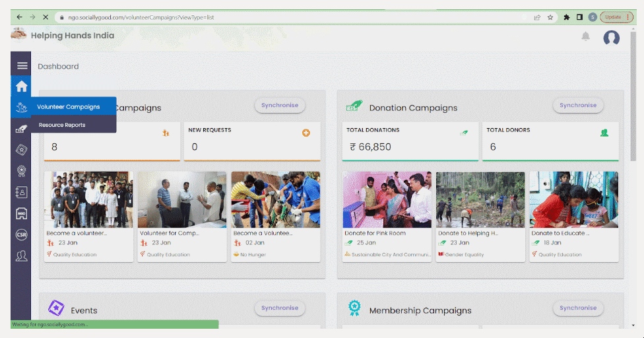Click the Donate to Educate .. title
The width and height of the screenshot is (644, 338).
[560, 233]
